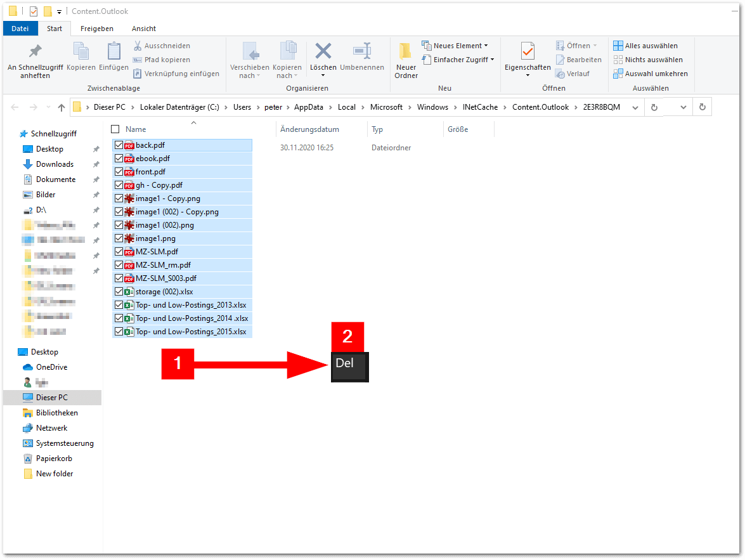Create a new folder with Neuer Ordner

[x=406, y=60]
